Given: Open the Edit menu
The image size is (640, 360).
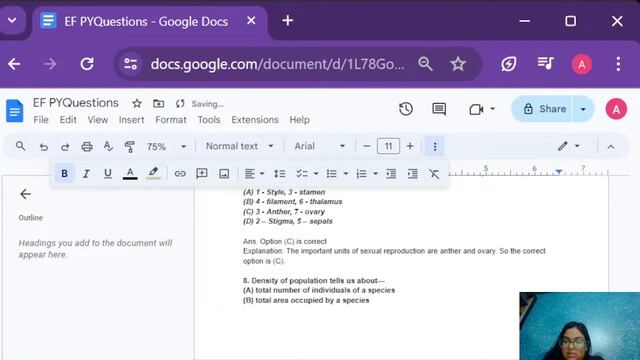Looking at the screenshot, I should (68, 120).
